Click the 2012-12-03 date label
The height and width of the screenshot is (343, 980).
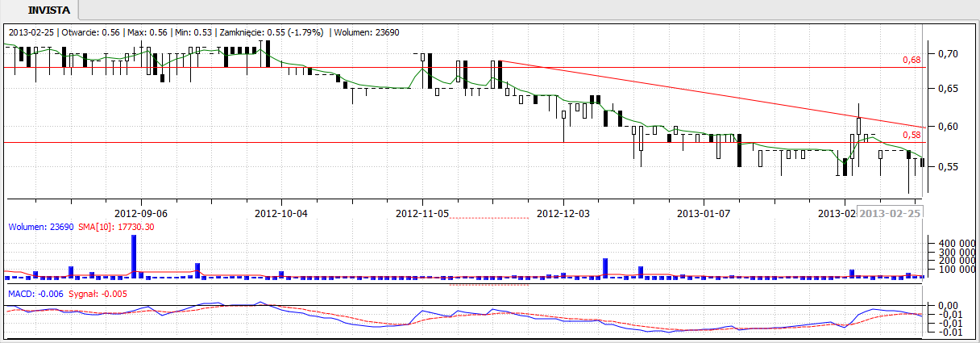563,213
